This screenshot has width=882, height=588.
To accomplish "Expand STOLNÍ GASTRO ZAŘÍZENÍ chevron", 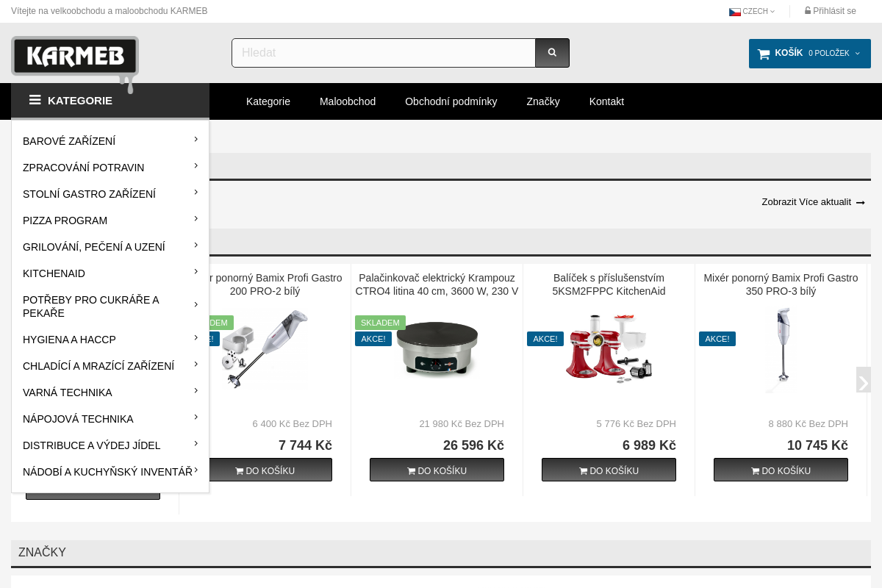I will pos(196,192).
